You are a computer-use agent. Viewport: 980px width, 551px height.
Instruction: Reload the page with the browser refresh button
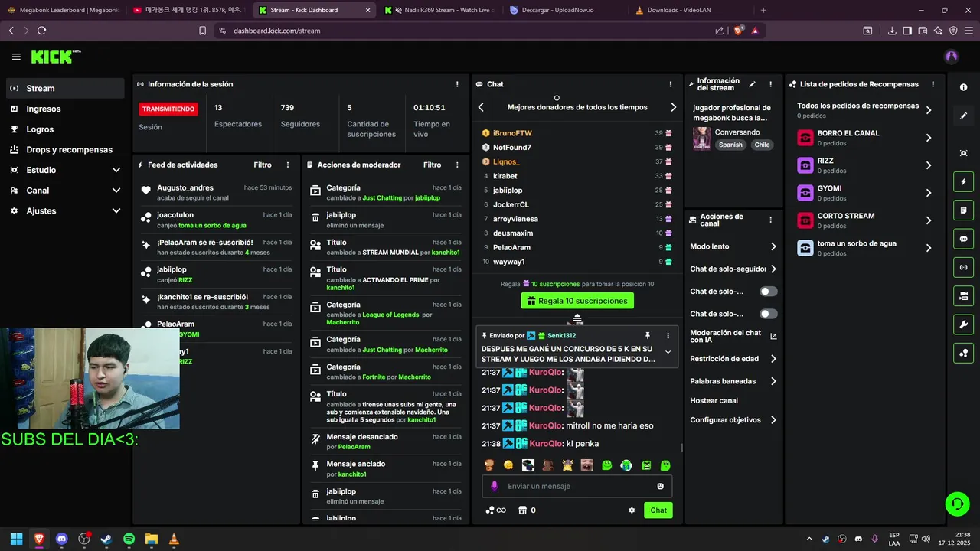[x=41, y=31]
